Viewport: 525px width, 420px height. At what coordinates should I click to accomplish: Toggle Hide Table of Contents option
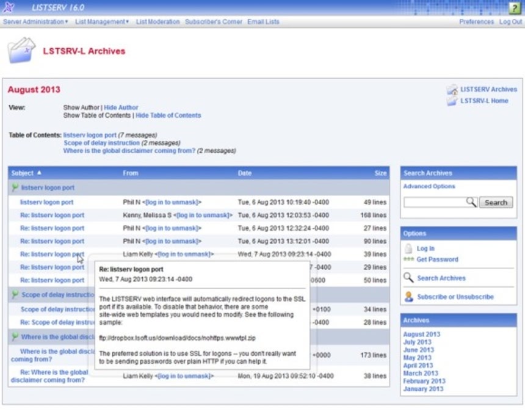pos(168,115)
